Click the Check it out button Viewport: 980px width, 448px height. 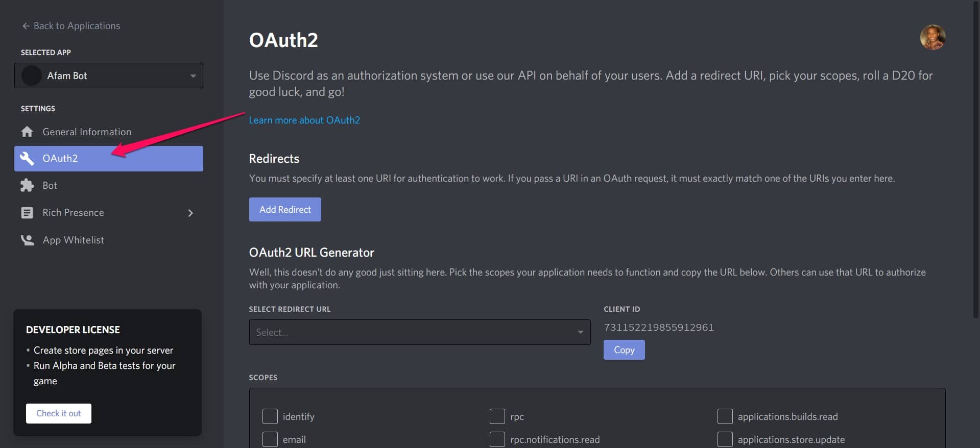[59, 413]
